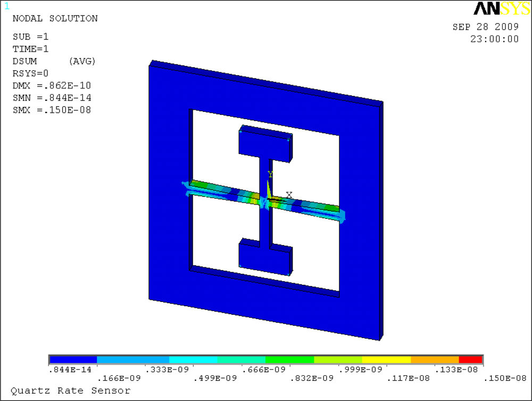The width and height of the screenshot is (532, 401).
Task: Click the DMX =.862E-10 value
Action: [x=52, y=86]
